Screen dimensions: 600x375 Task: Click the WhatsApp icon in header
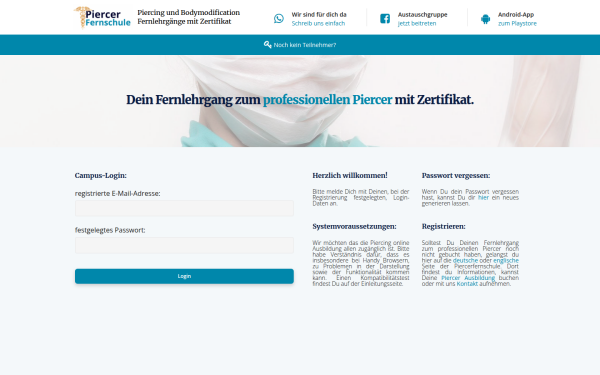279,18
